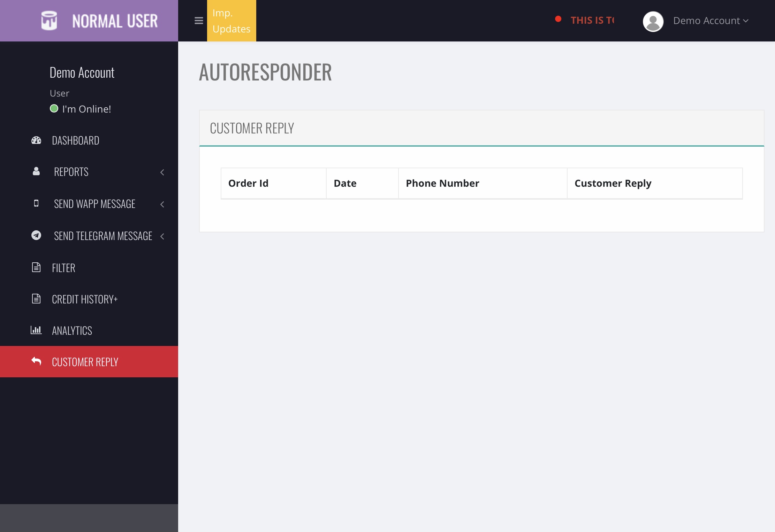
Task: Click the red notification dot
Action: click(x=558, y=19)
